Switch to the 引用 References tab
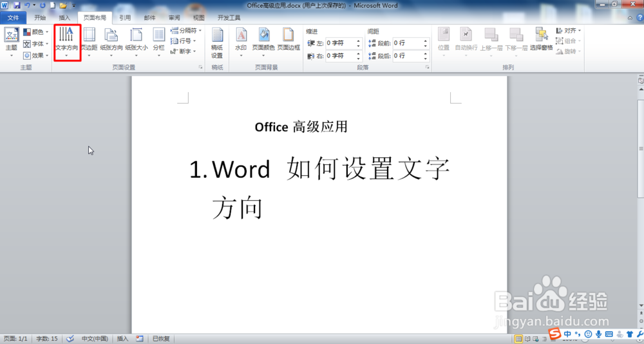The height and width of the screenshot is (344, 644). coord(125,17)
